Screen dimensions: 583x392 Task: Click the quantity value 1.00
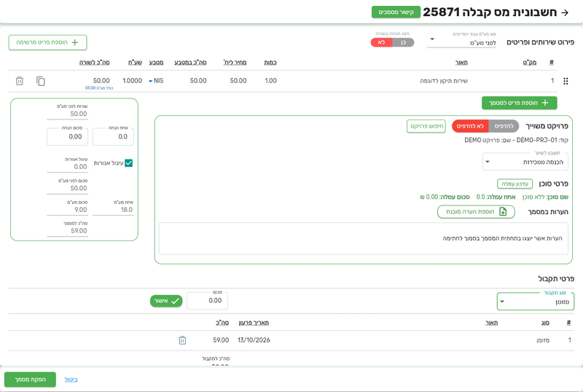click(x=270, y=81)
